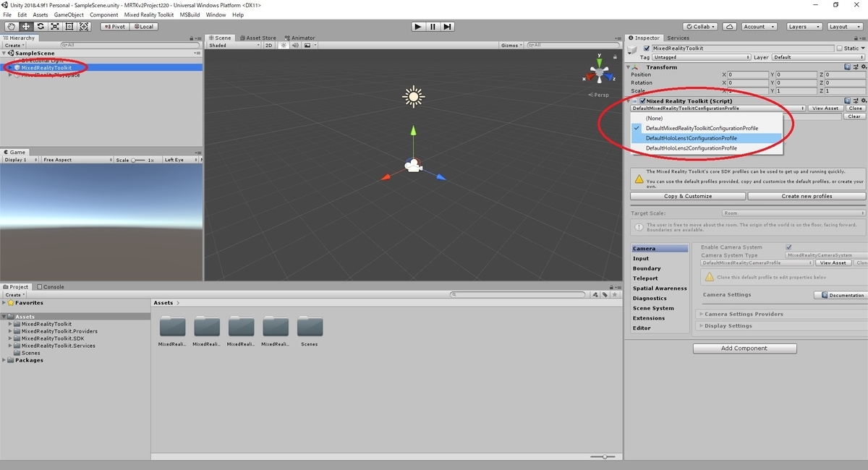Open the Scenes folder thumbnail

coord(310,327)
